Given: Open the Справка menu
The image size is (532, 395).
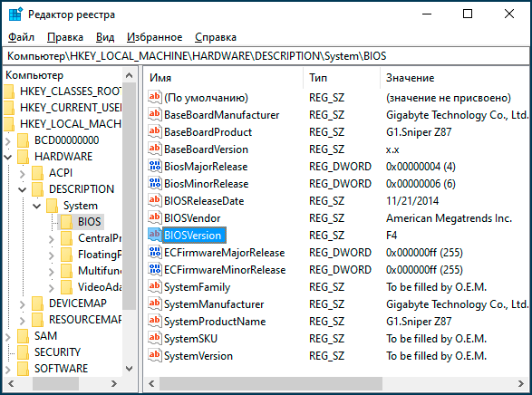Looking at the screenshot, I should [216, 37].
